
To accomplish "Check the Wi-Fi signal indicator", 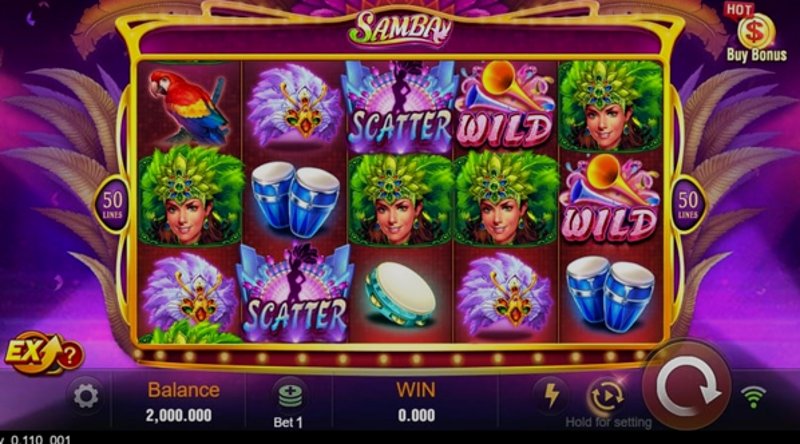I will point(754,397).
